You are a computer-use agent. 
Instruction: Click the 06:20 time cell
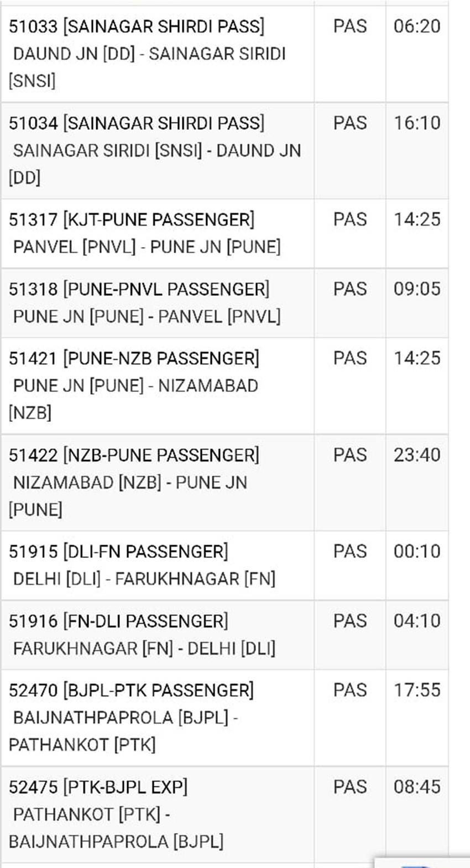pos(417,27)
